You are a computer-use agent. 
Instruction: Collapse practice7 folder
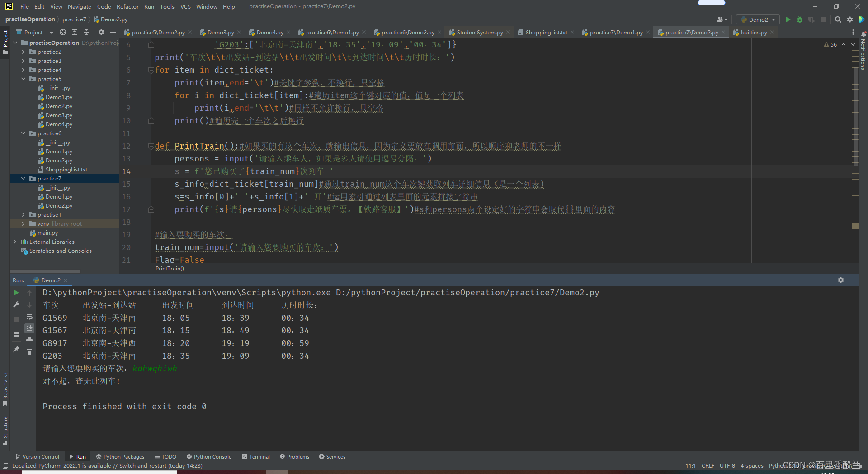(24, 179)
